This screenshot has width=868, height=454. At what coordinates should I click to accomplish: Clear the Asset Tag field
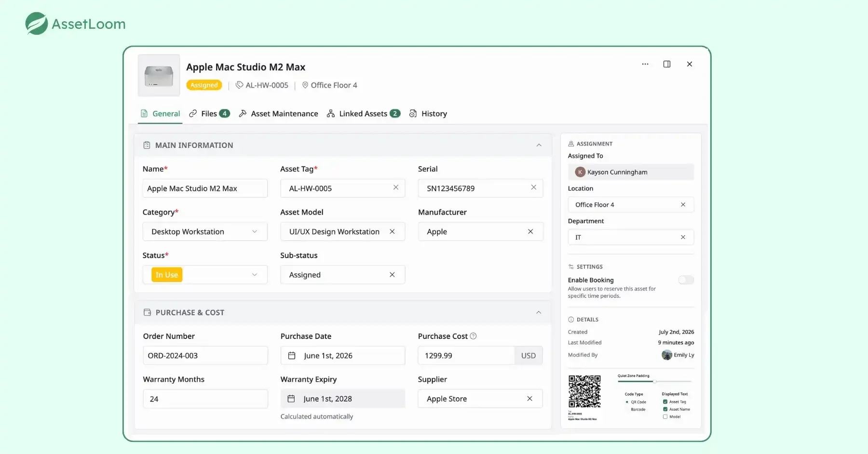click(x=396, y=187)
